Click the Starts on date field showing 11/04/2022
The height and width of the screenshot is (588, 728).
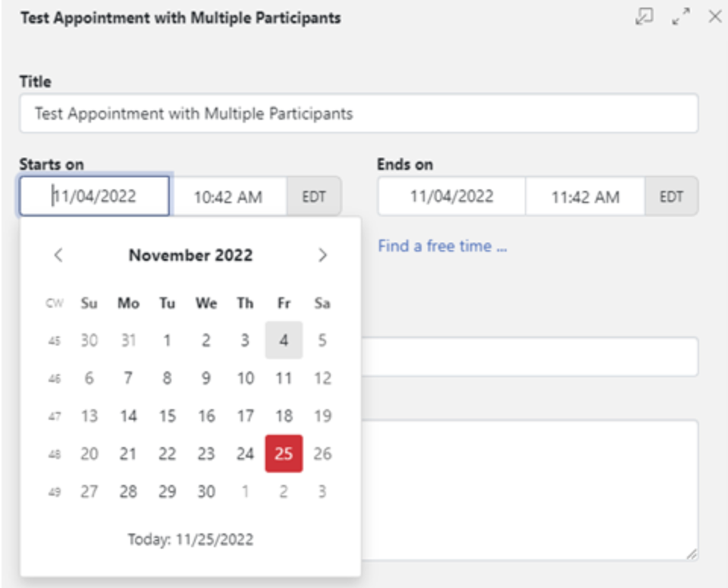point(93,197)
